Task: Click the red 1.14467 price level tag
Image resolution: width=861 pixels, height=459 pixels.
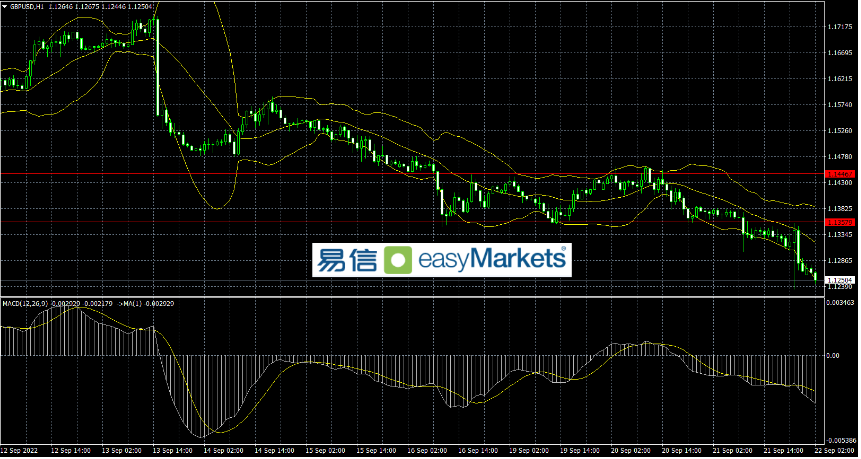Action: [x=840, y=173]
